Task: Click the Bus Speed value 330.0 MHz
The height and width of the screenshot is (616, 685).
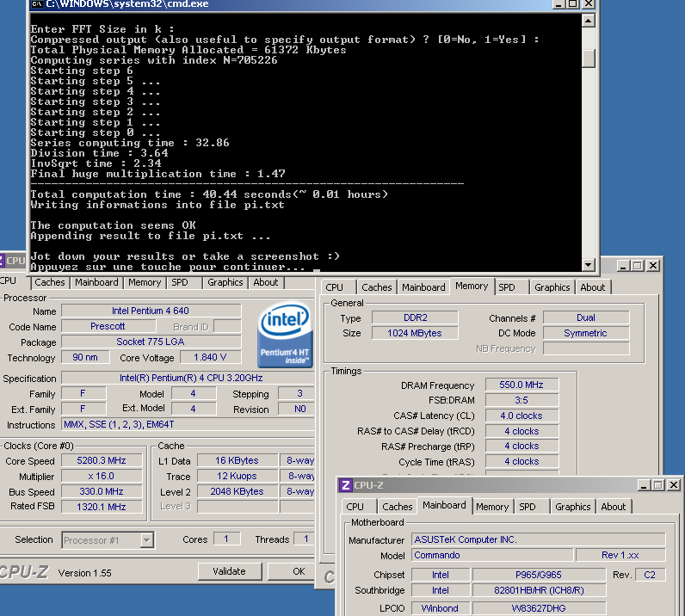Action: click(102, 491)
